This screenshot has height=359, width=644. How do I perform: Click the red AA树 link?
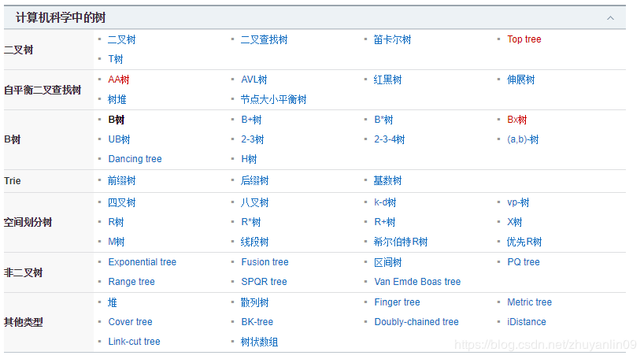click(118, 80)
